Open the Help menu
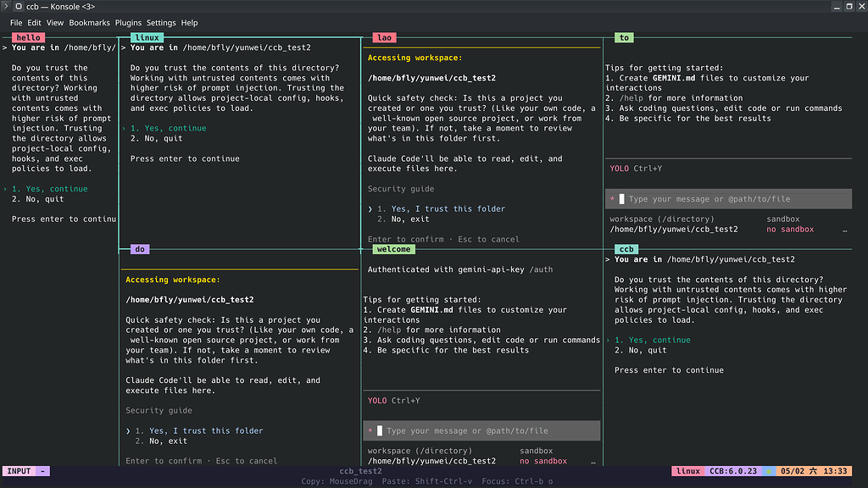Screen dimensions: 868x488 [189, 23]
